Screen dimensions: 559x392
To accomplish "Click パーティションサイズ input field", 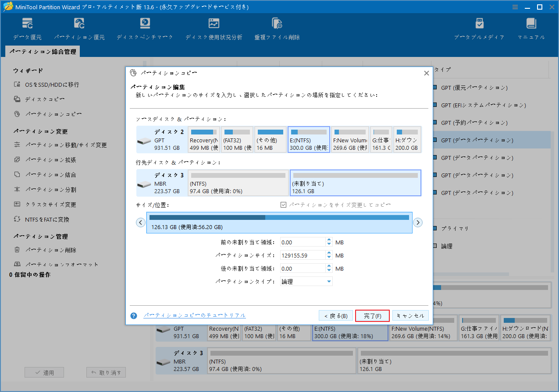I will coord(303,255).
